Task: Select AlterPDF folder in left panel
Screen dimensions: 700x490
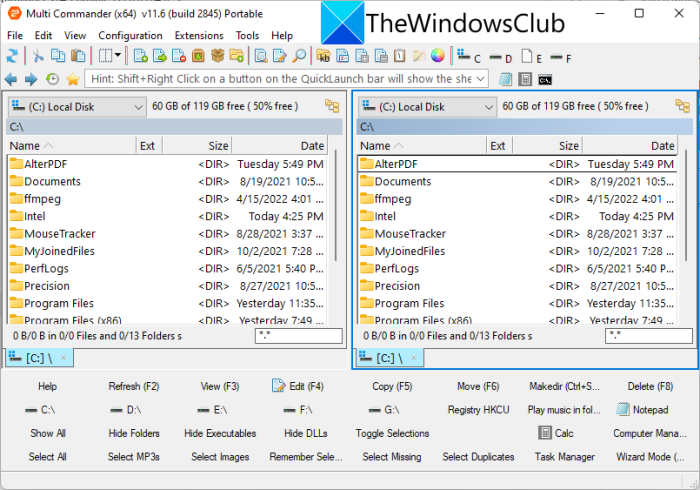Action: 167,164
